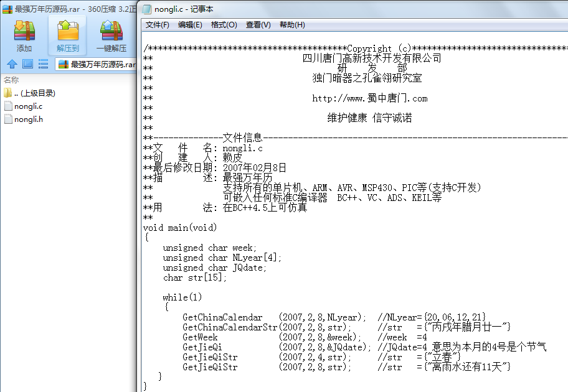Click the NLyear={20,06,12,21} comment
This screenshot has height=392, width=568.
pos(432,317)
